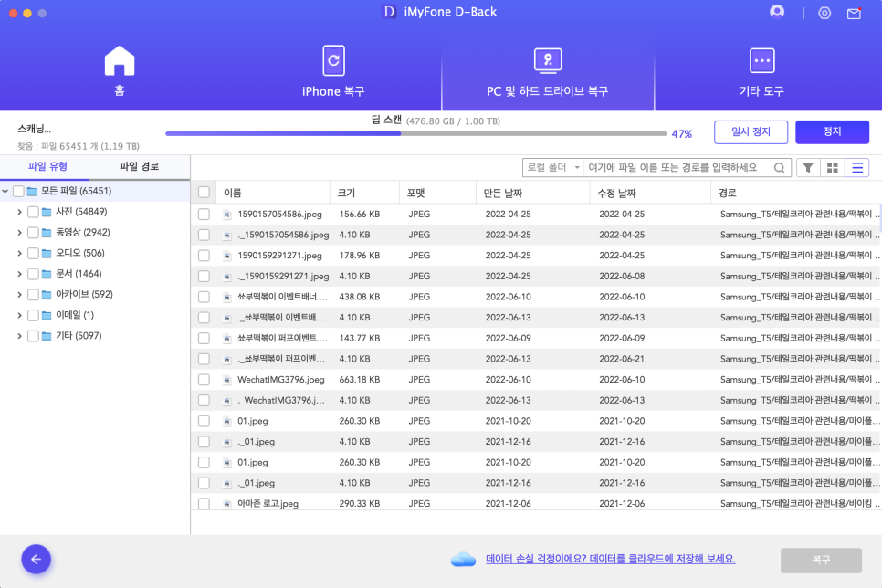Tick checkbox for WechatIMG3796.jpeg 663.18 KB row
Screen dimensions: 882x588
(x=204, y=380)
